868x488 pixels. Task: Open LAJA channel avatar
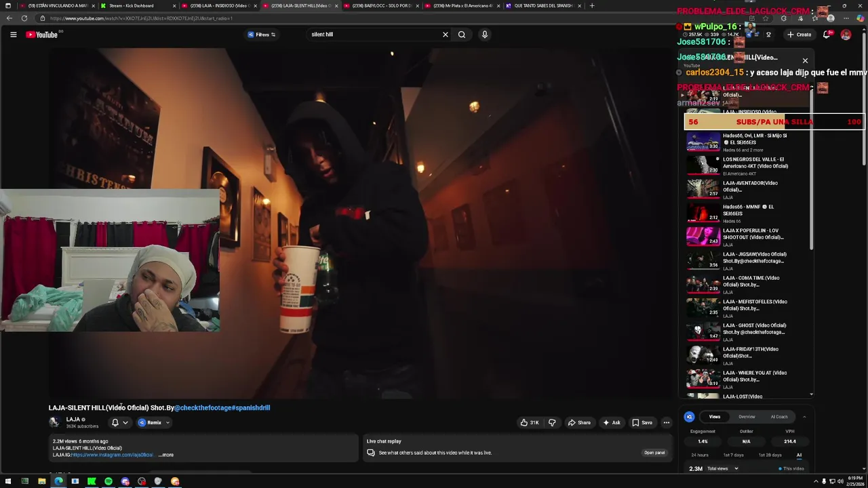click(x=54, y=422)
